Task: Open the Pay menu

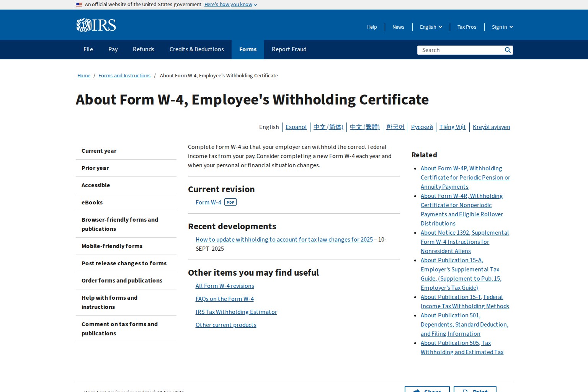Action: pos(113,49)
